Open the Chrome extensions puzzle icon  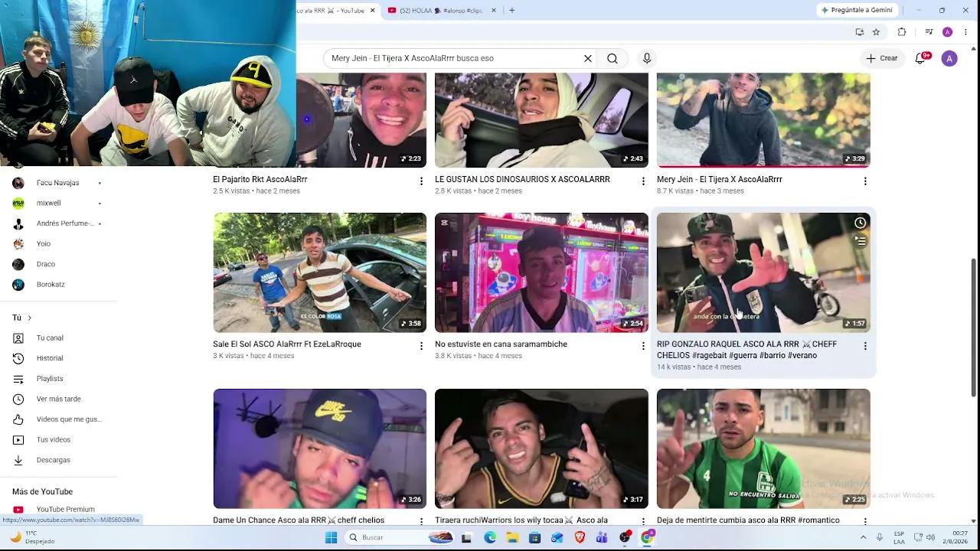coord(902,32)
